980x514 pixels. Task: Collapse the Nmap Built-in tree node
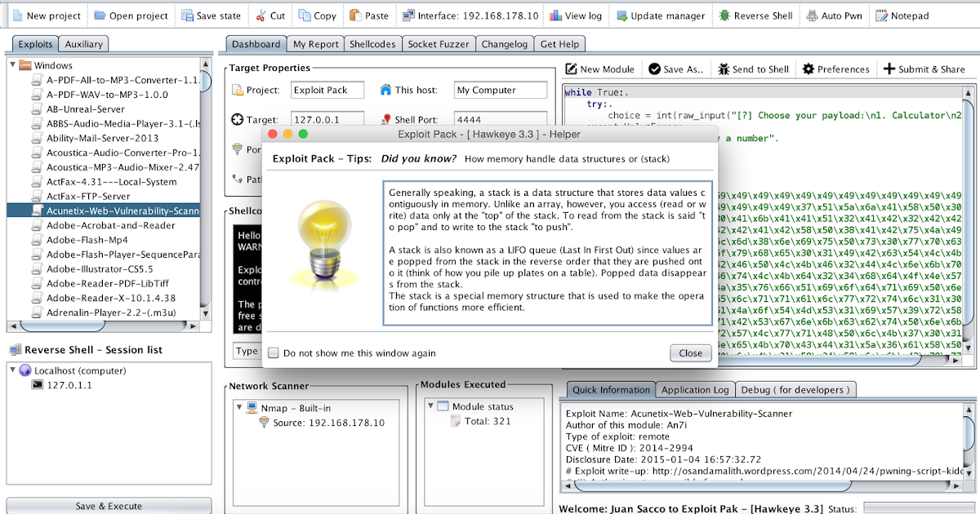point(239,407)
